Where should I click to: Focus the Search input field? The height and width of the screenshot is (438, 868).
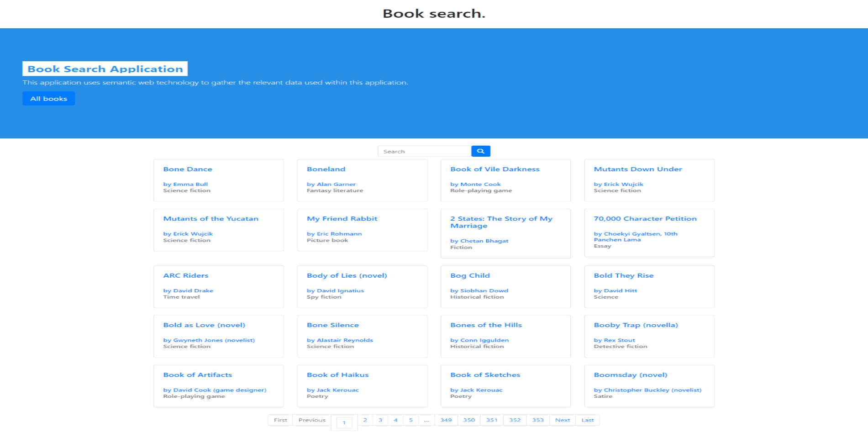point(424,151)
